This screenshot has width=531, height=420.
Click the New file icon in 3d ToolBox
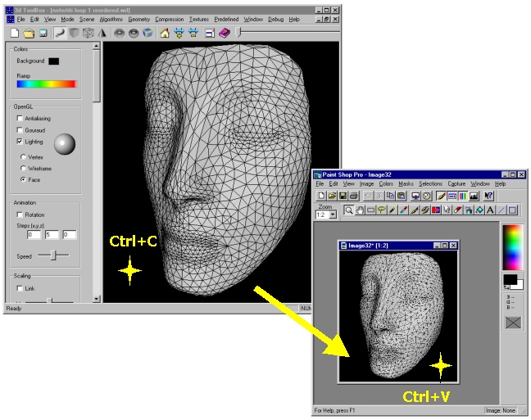tap(15, 33)
